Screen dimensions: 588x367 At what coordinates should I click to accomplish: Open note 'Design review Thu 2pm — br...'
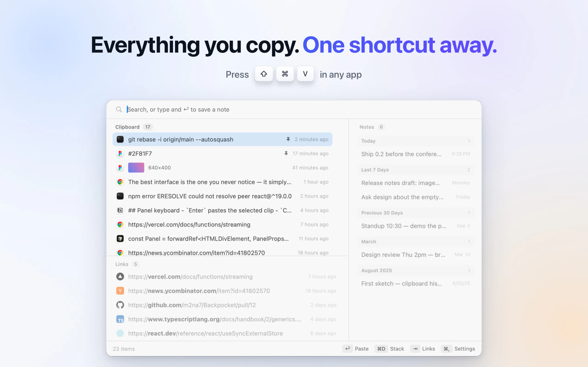pos(416,255)
